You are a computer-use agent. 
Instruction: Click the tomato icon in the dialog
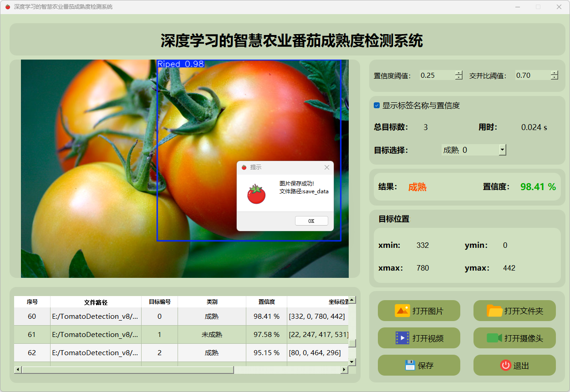(256, 194)
